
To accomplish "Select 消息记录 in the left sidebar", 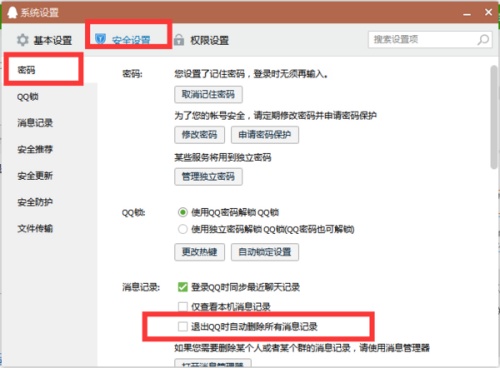I will (35, 123).
